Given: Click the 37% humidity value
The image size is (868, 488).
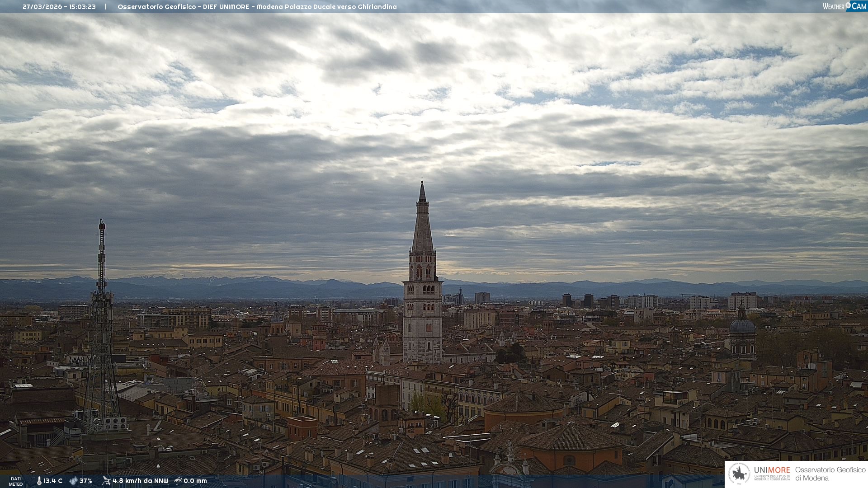Looking at the screenshot, I should pos(86,481).
